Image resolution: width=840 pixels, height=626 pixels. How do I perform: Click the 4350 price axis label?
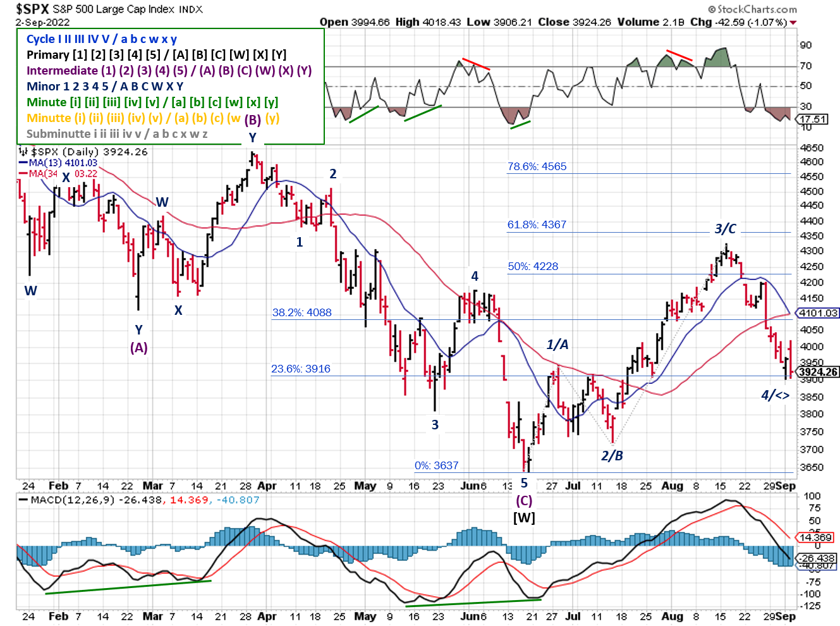point(812,236)
